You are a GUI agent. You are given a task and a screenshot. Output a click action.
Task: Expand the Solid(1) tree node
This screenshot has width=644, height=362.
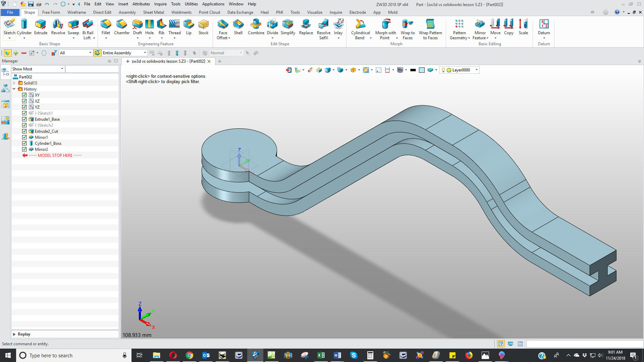coord(14,83)
